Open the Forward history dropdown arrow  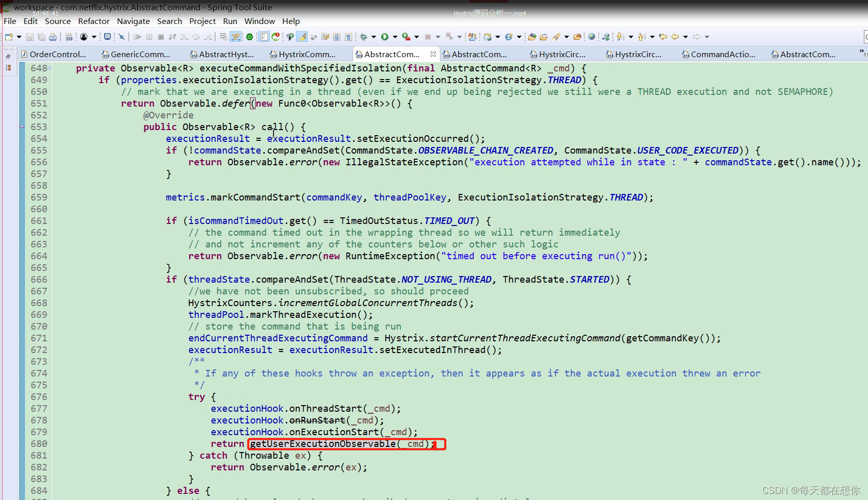click(x=707, y=37)
